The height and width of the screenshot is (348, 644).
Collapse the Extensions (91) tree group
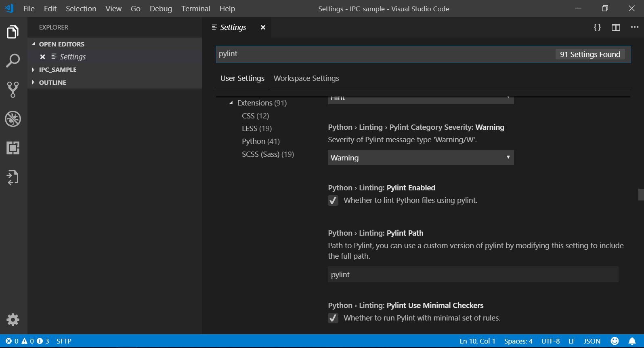(231, 103)
